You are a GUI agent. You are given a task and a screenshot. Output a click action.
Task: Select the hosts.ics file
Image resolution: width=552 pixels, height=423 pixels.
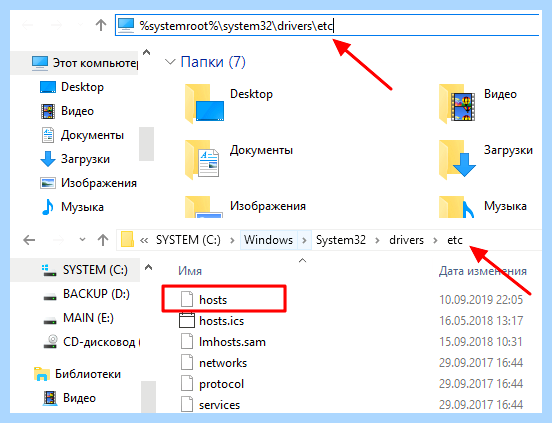(x=221, y=321)
